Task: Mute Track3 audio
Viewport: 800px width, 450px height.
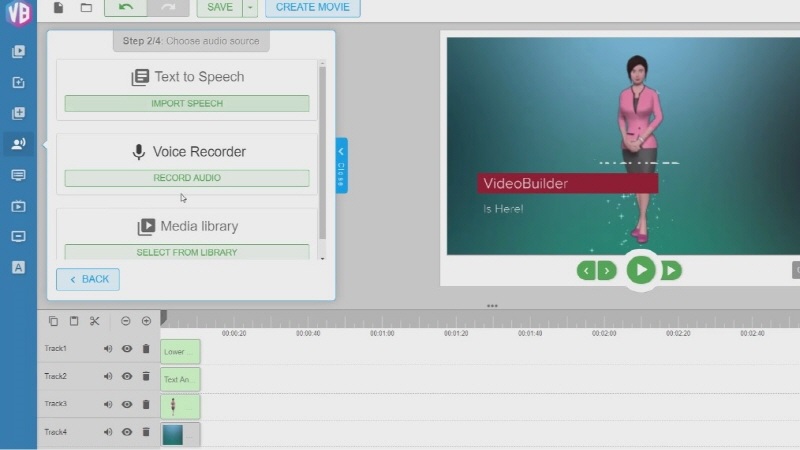Action: 108,405
